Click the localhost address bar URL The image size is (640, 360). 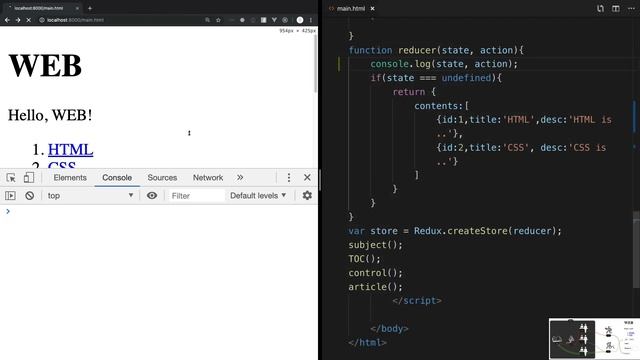75,20
